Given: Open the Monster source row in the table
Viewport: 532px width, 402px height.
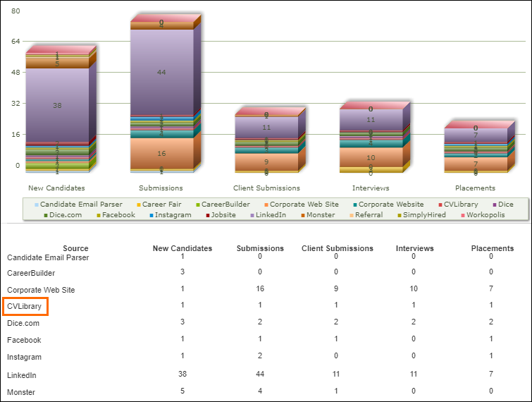Looking at the screenshot, I should tap(21, 391).
